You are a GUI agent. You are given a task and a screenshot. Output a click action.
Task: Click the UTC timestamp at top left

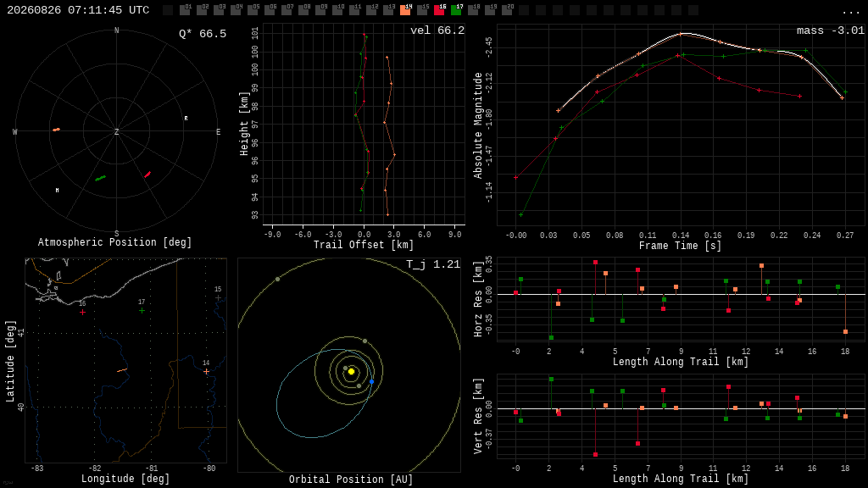(78, 10)
